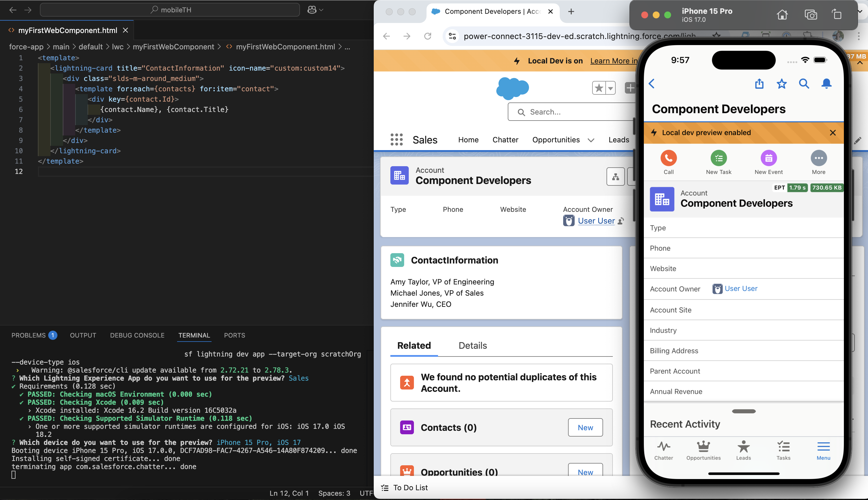
Task: Click the Ln 12, Col 1 status entry
Action: point(289,493)
